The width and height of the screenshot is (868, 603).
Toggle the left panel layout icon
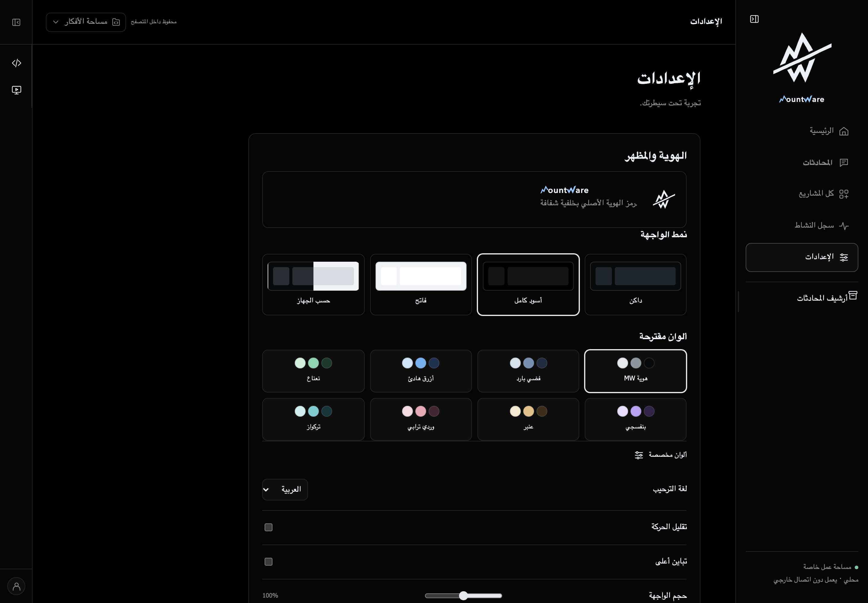[x=16, y=22]
